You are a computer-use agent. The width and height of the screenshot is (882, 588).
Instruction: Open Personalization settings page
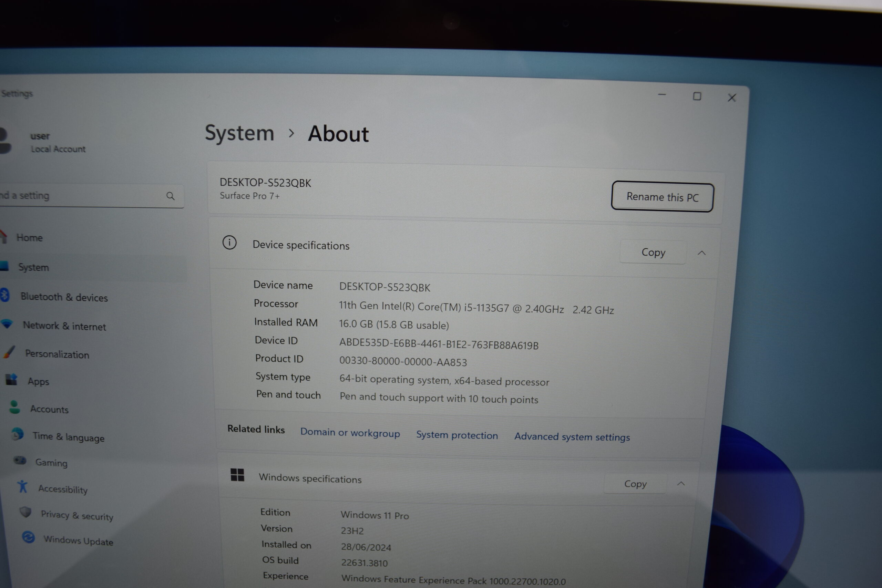57,354
